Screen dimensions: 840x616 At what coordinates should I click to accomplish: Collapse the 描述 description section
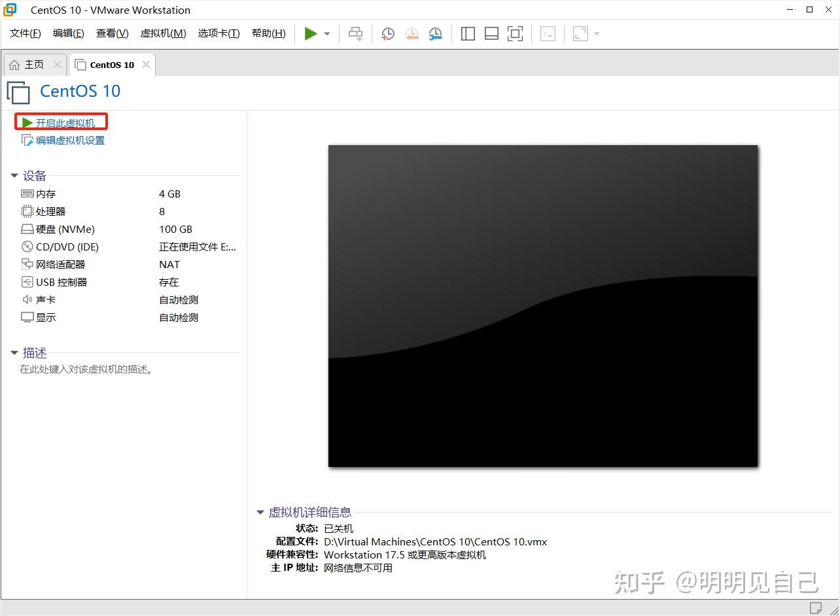pyautogui.click(x=14, y=352)
